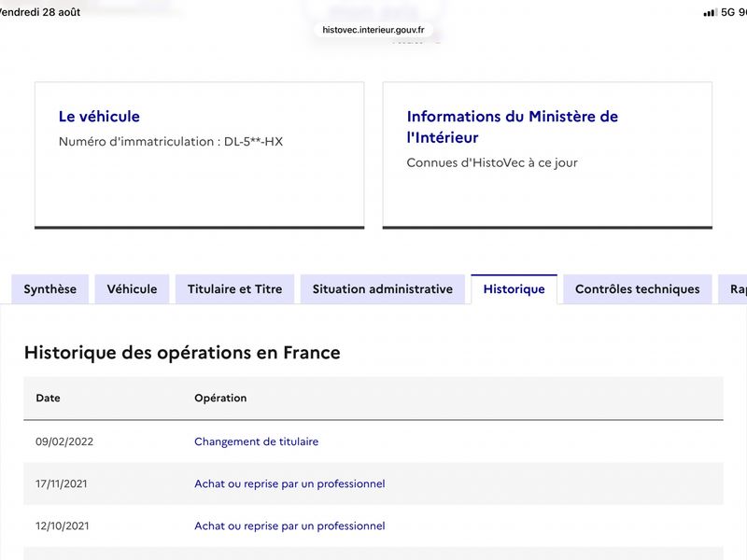Click the date 12/10/2021 cell

click(x=63, y=525)
